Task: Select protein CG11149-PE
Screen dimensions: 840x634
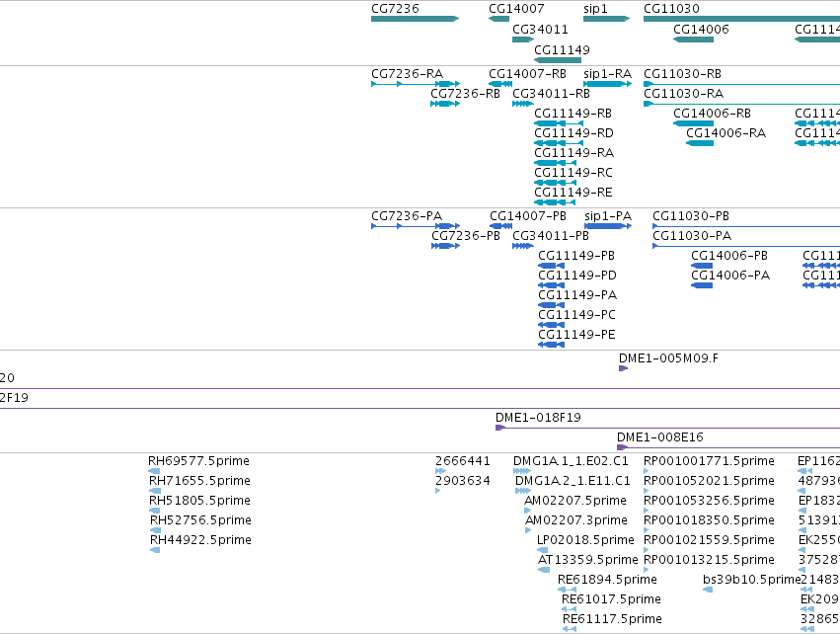Action: pyautogui.click(x=551, y=345)
